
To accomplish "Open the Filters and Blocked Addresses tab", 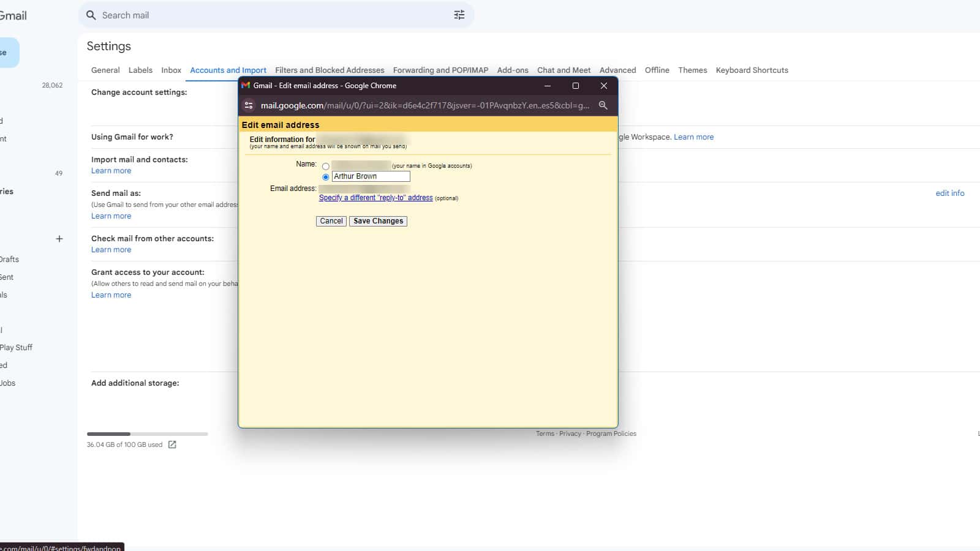I will click(x=330, y=70).
